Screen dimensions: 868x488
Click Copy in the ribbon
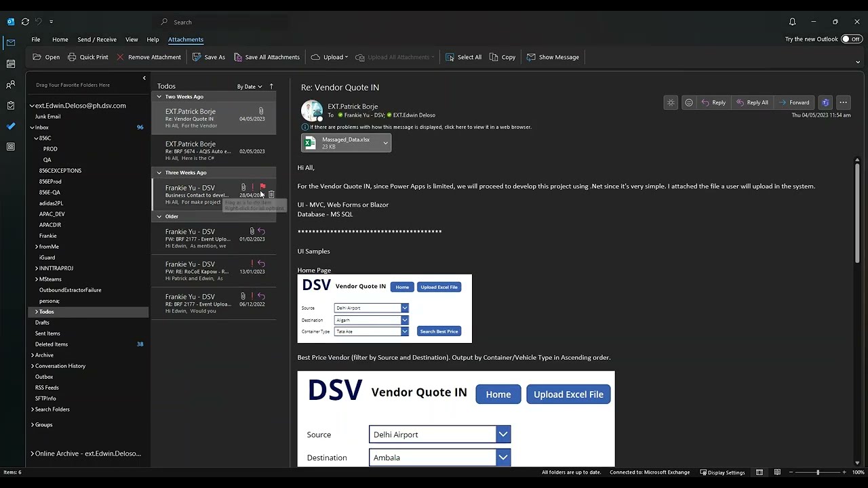coord(502,57)
